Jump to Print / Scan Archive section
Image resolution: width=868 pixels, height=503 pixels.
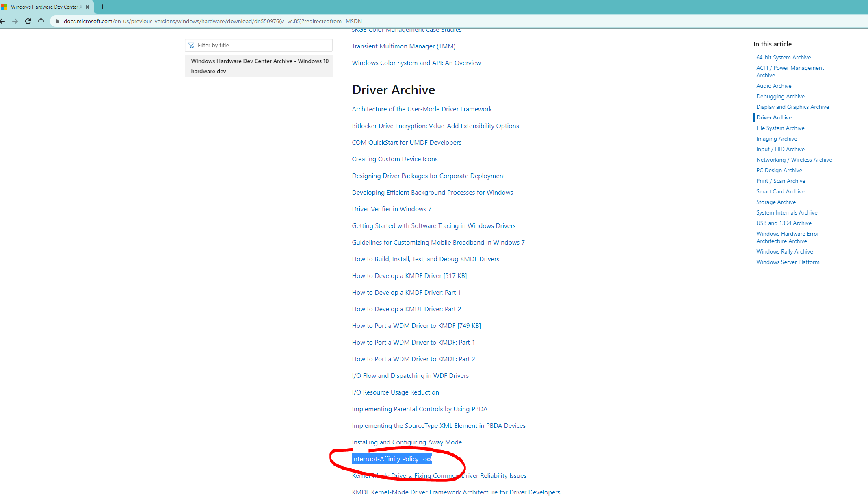point(781,181)
